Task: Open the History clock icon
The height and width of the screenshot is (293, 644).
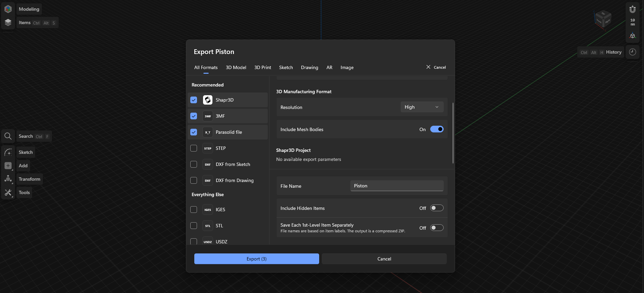Action: (x=633, y=52)
